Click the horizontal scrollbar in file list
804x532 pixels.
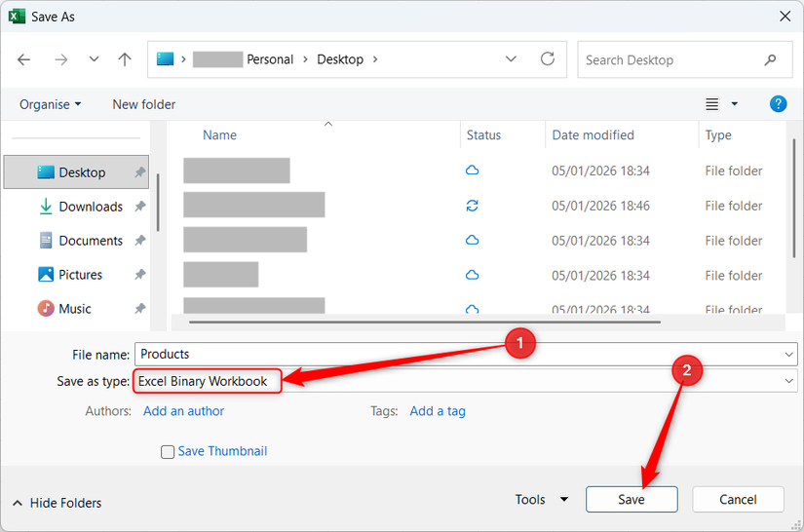[424, 322]
